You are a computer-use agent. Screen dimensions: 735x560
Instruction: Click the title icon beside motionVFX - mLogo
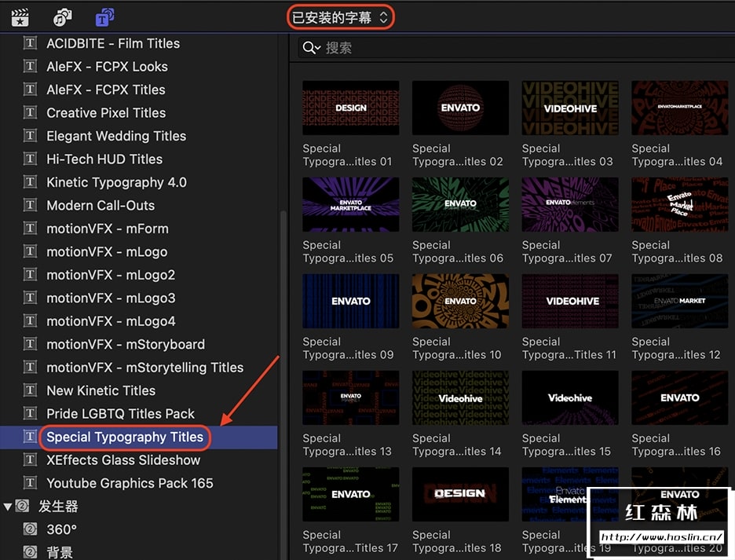(30, 251)
